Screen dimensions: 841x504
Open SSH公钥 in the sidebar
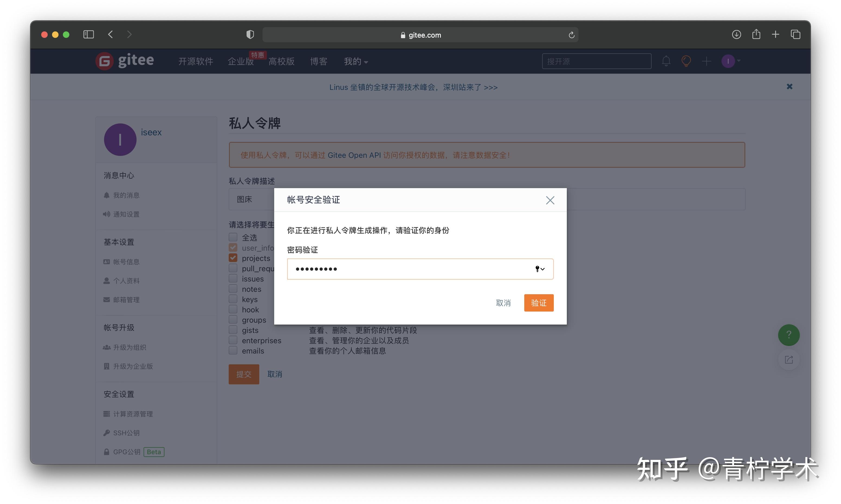pyautogui.click(x=121, y=433)
